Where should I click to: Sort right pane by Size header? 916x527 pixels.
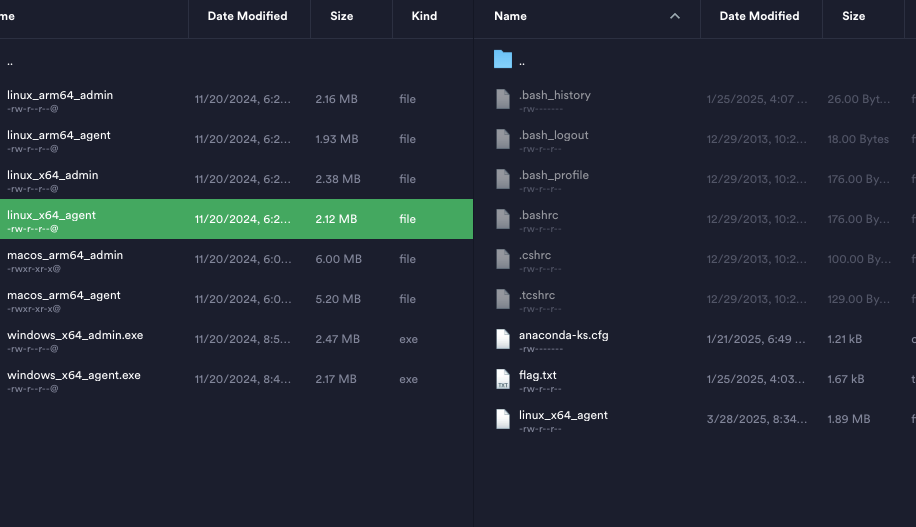pyautogui.click(x=853, y=16)
